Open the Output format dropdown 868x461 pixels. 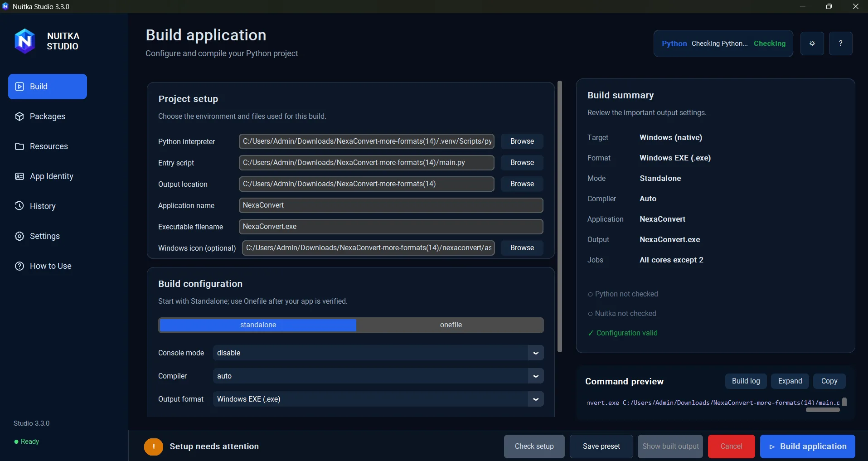(378, 399)
